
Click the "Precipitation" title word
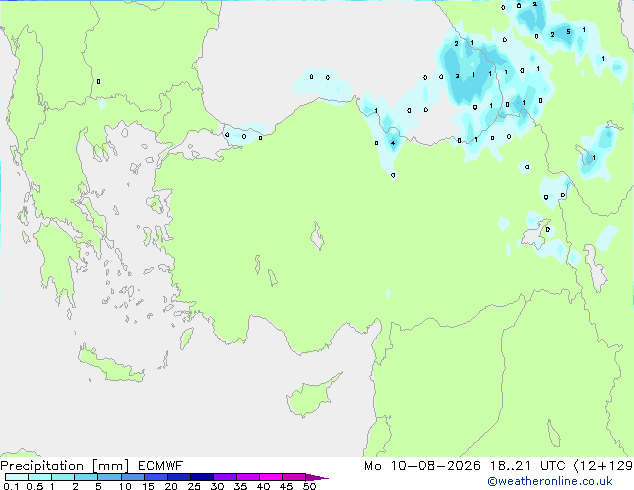click(42, 466)
